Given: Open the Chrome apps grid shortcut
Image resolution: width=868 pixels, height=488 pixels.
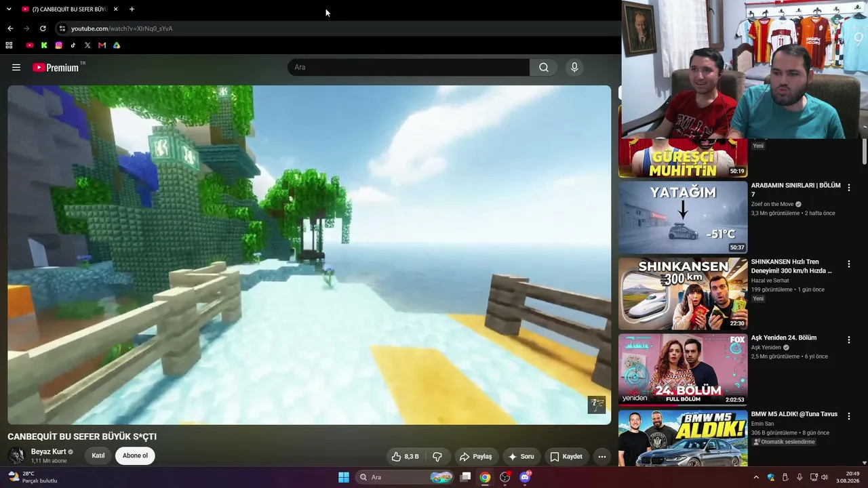Looking at the screenshot, I should pos(9,45).
